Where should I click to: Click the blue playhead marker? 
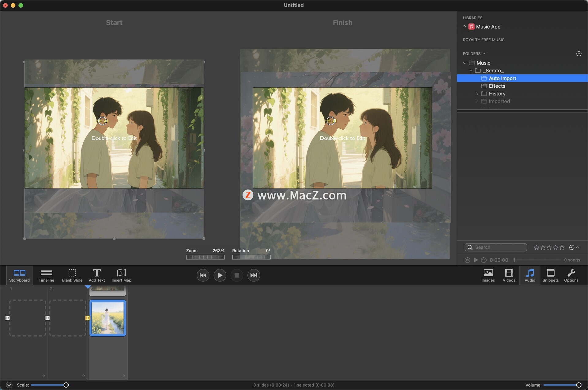click(88, 287)
